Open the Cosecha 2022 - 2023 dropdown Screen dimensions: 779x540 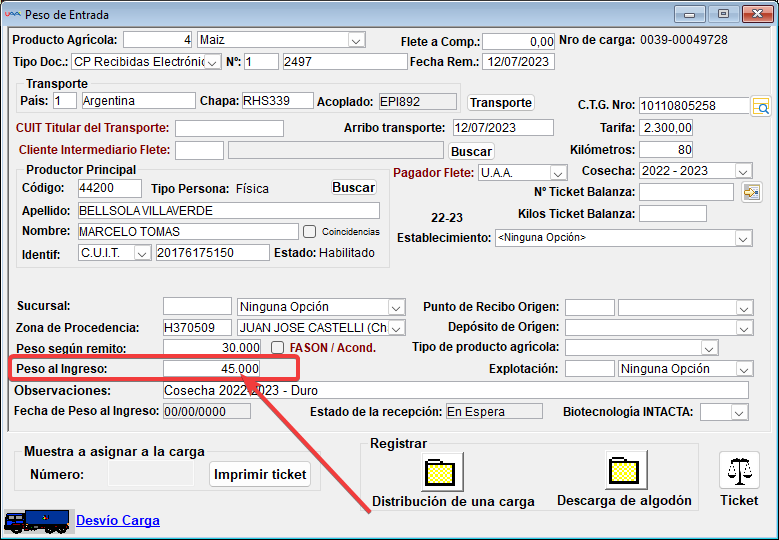tap(743, 172)
